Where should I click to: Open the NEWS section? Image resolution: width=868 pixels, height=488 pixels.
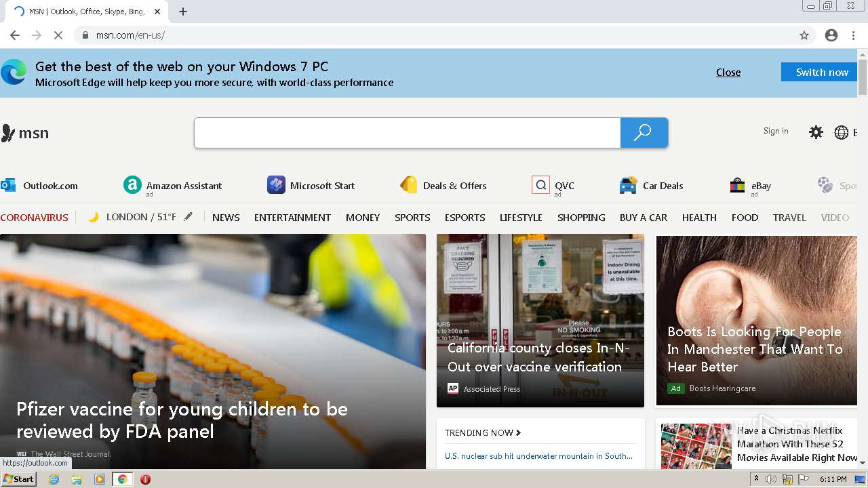[x=226, y=218]
